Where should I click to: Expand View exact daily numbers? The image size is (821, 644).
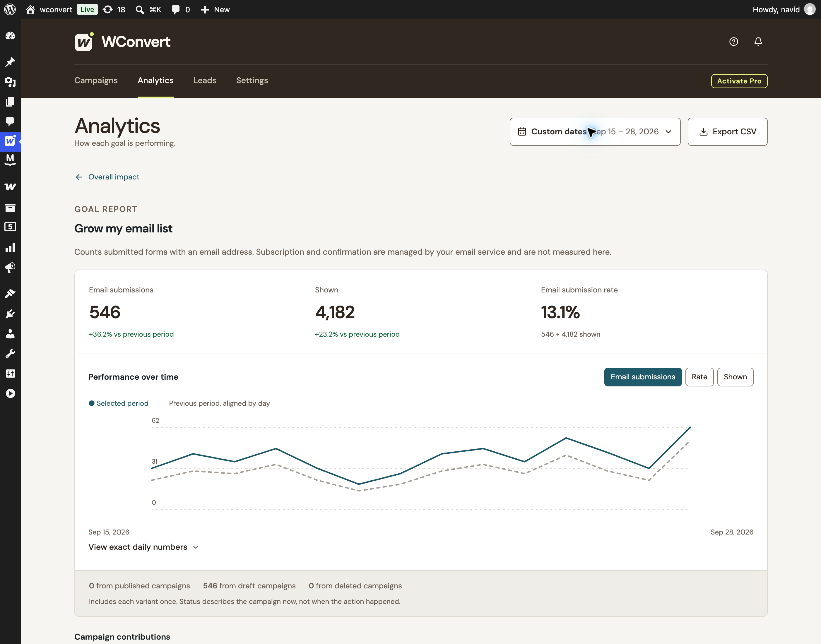143,547
